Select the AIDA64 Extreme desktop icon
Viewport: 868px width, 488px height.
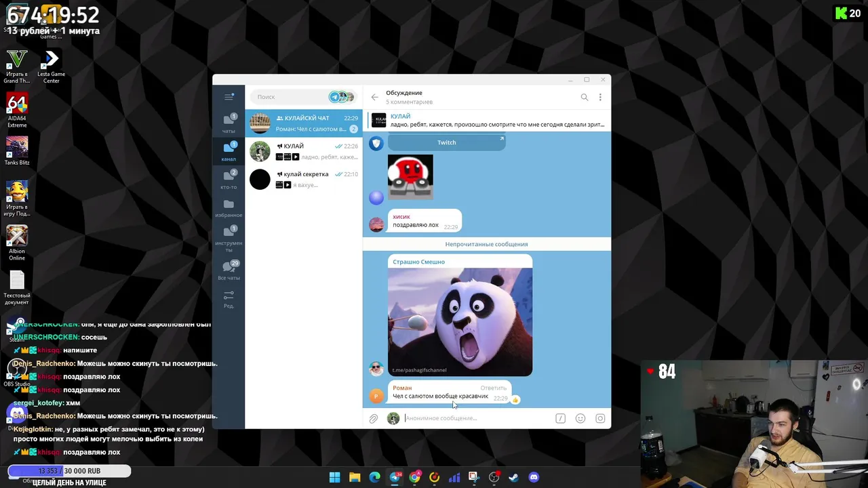click(x=17, y=110)
